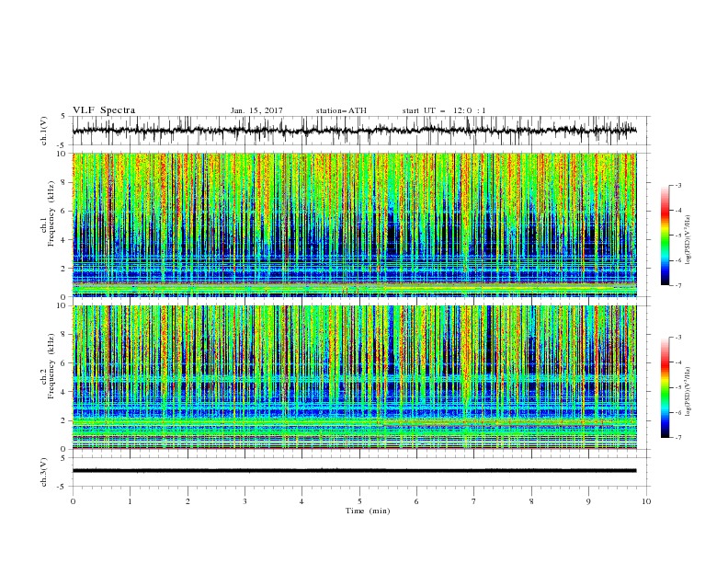This screenshot has width=728, height=563.
Task: Click the "ch.1(V)" waveform axis label
Action: pos(44,131)
